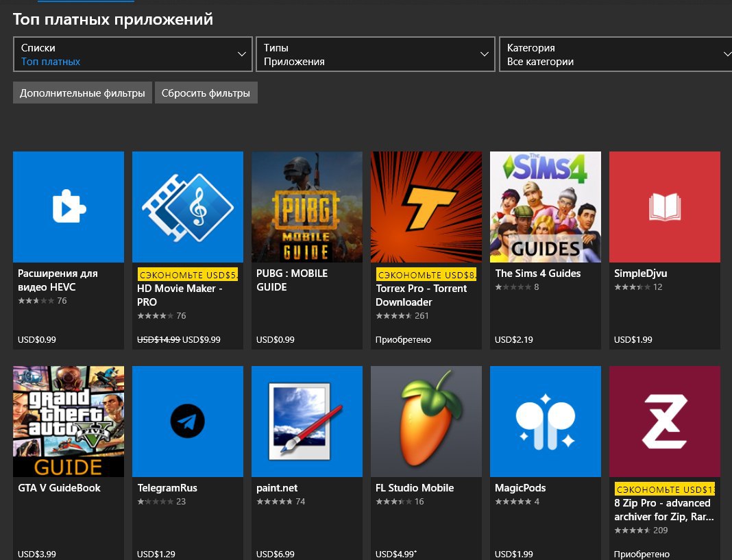Select the MagicPods title text

[x=520, y=487]
